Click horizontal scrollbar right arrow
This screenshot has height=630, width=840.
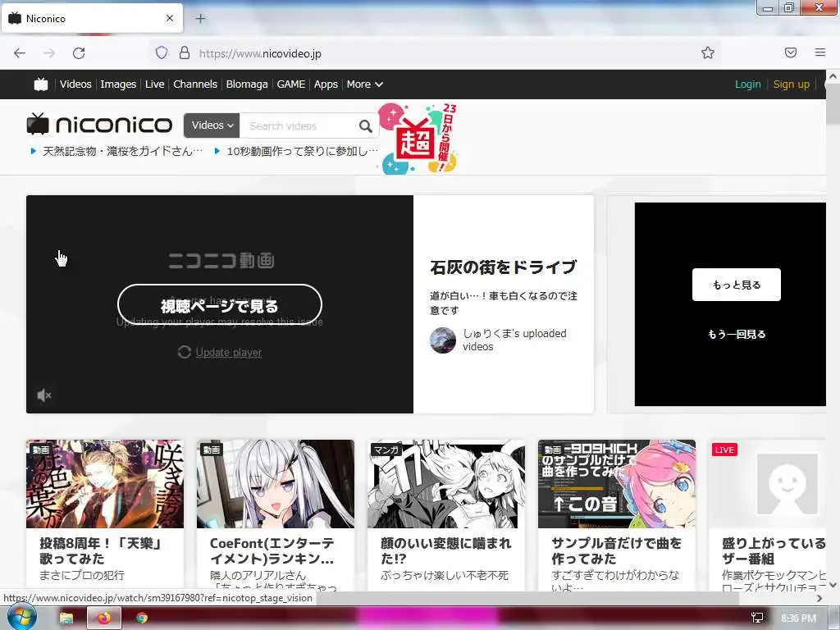tap(819, 598)
